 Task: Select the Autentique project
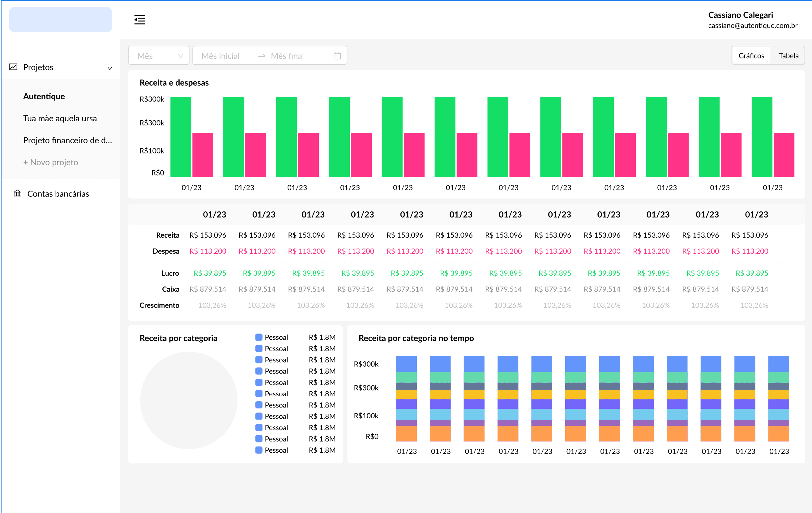tap(44, 96)
